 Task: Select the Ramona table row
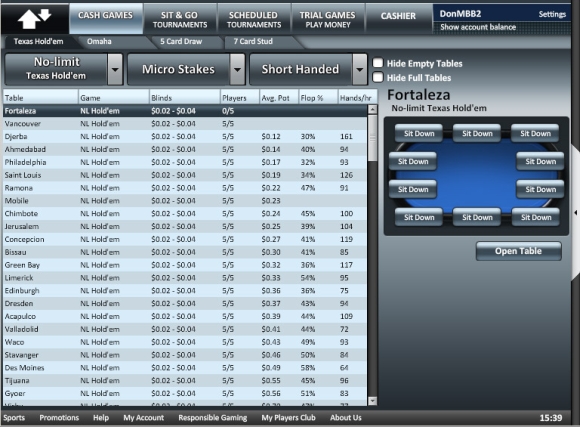tap(185, 188)
